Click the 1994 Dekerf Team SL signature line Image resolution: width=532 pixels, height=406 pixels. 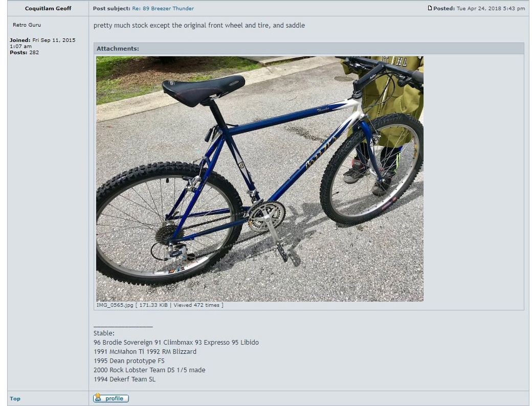[124, 379]
